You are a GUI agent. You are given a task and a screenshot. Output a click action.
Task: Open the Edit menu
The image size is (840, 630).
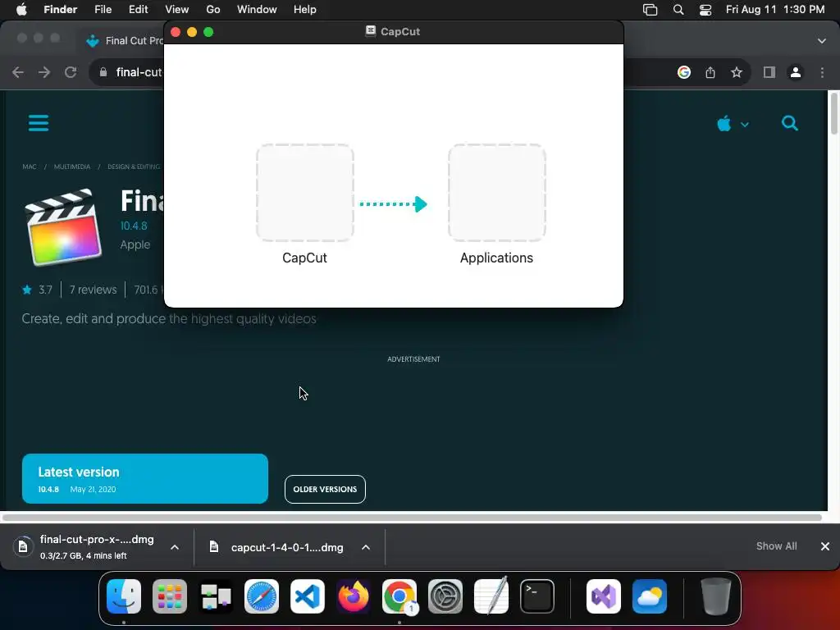(138, 10)
